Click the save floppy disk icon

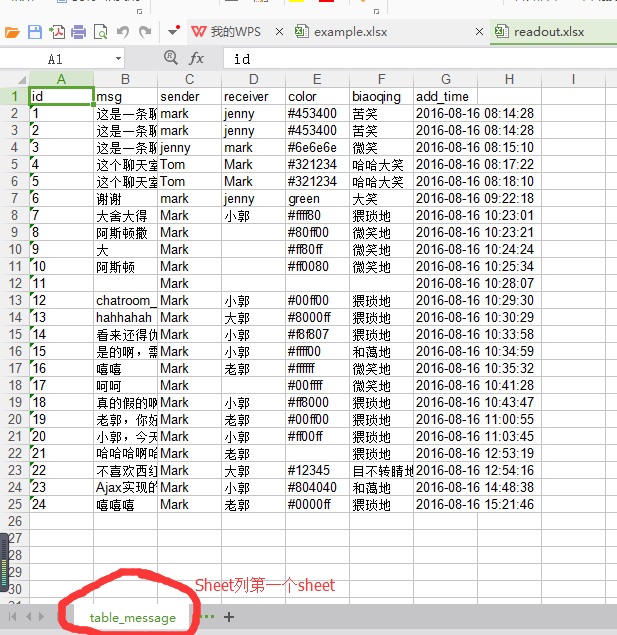click(x=35, y=32)
